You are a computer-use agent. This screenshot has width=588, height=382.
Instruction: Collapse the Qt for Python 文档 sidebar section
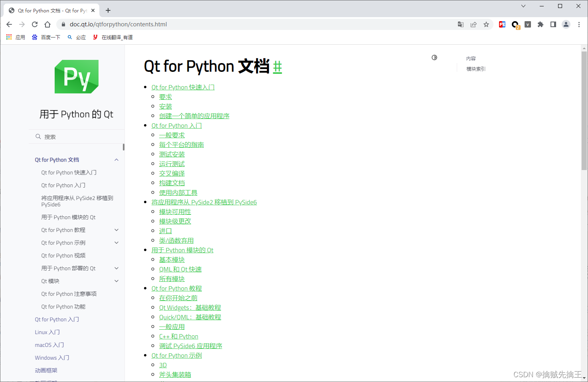point(116,160)
